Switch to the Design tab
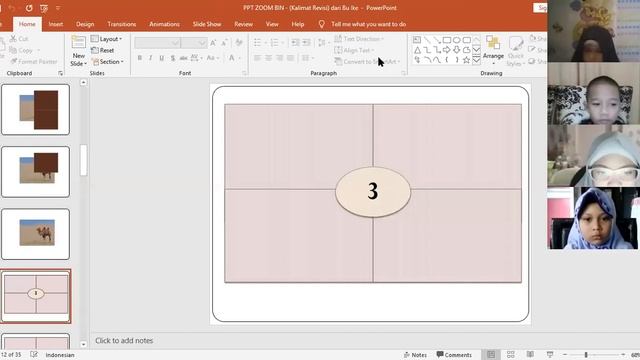 pyautogui.click(x=85, y=24)
